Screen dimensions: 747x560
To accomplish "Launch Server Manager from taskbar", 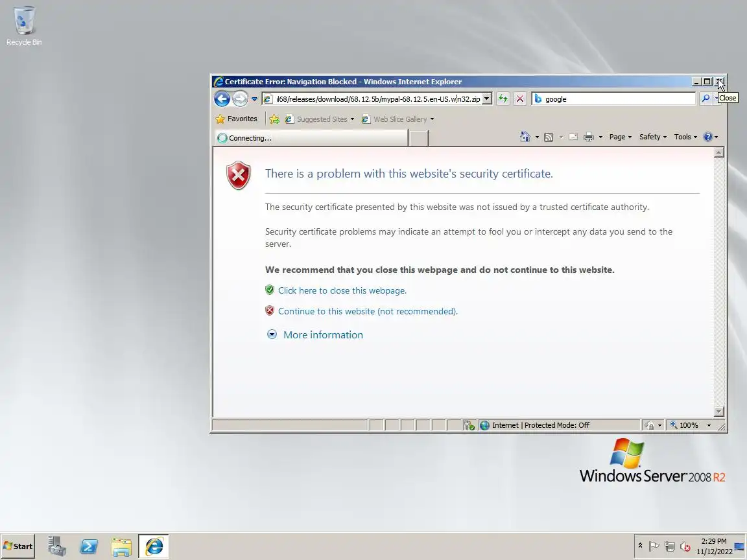I will point(57,546).
